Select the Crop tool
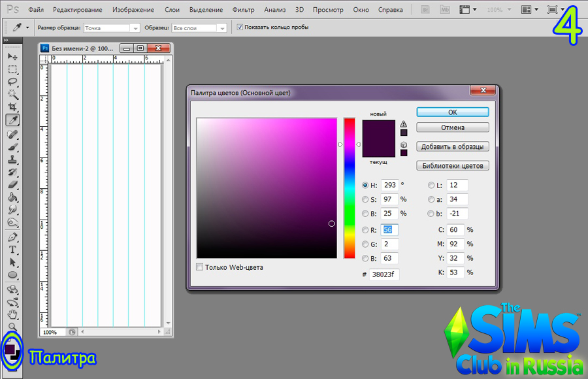Screen dimensions: 588x379 12,107
